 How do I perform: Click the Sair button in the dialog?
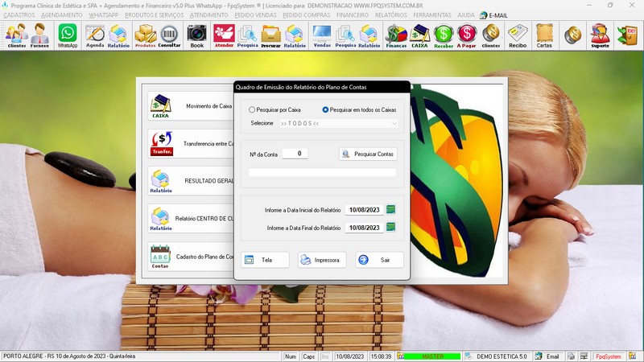(379, 260)
